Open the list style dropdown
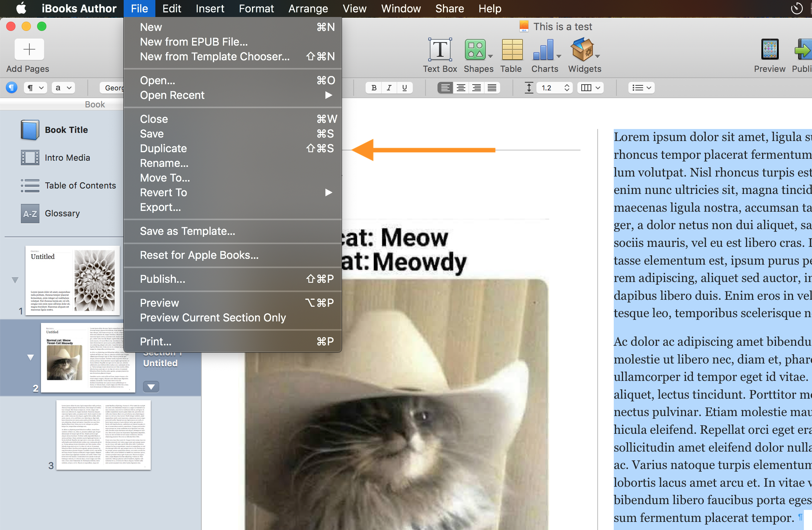 [x=641, y=88]
